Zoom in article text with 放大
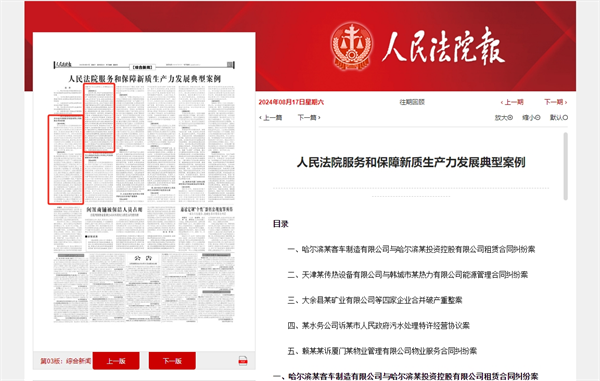 [504, 117]
